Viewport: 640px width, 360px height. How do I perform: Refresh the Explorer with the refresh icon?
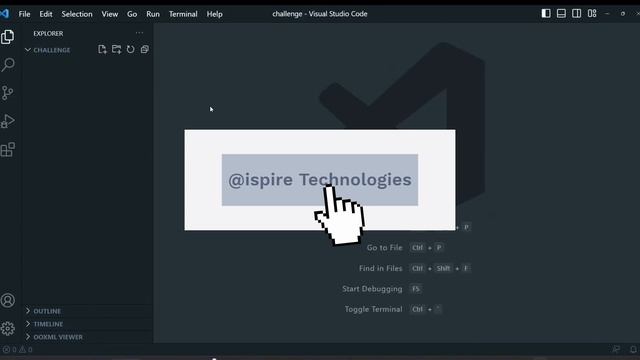click(131, 49)
